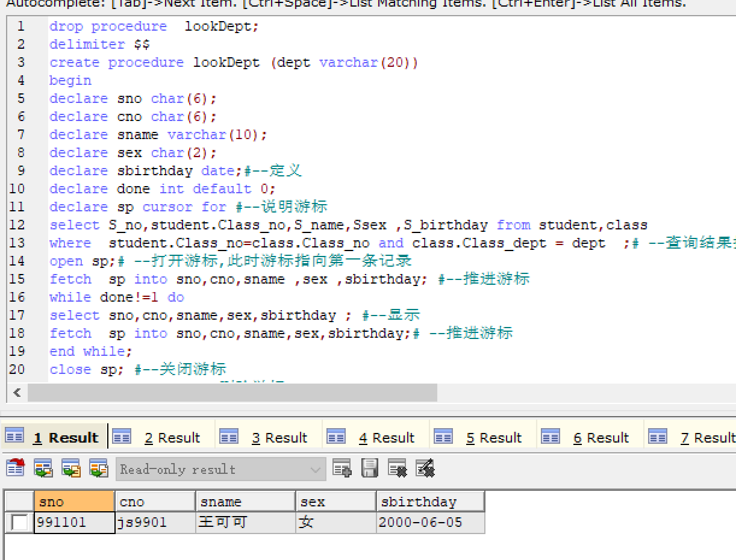
Task: Switch to the 3 Result tab
Action: [269, 437]
